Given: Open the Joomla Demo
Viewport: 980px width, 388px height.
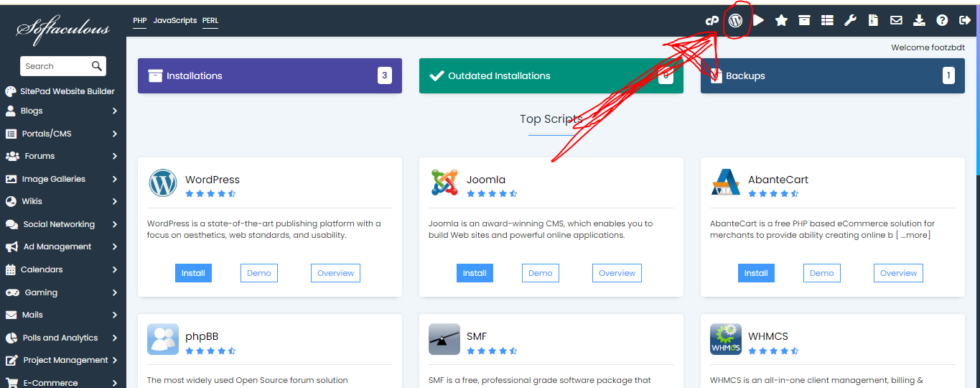Looking at the screenshot, I should 541,273.
